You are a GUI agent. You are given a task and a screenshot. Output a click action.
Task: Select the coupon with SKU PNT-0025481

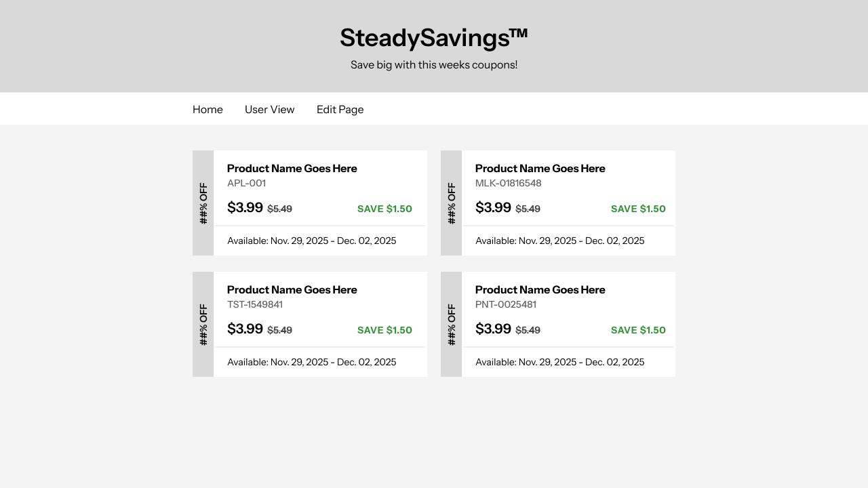pos(569,324)
